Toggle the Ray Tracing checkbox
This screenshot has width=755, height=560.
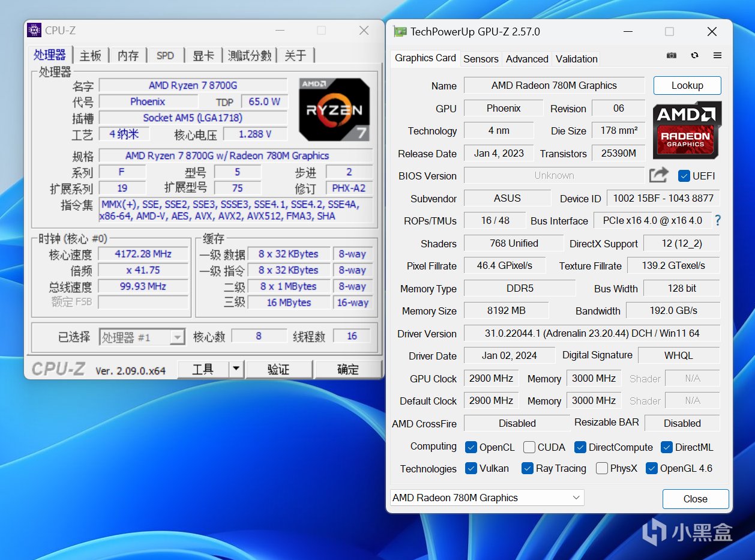point(528,468)
